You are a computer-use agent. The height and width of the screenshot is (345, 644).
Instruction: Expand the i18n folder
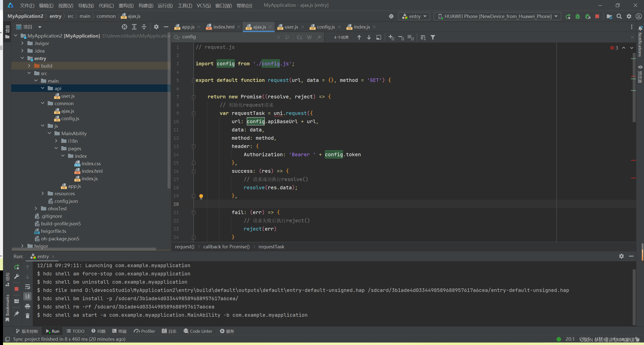[x=56, y=141]
